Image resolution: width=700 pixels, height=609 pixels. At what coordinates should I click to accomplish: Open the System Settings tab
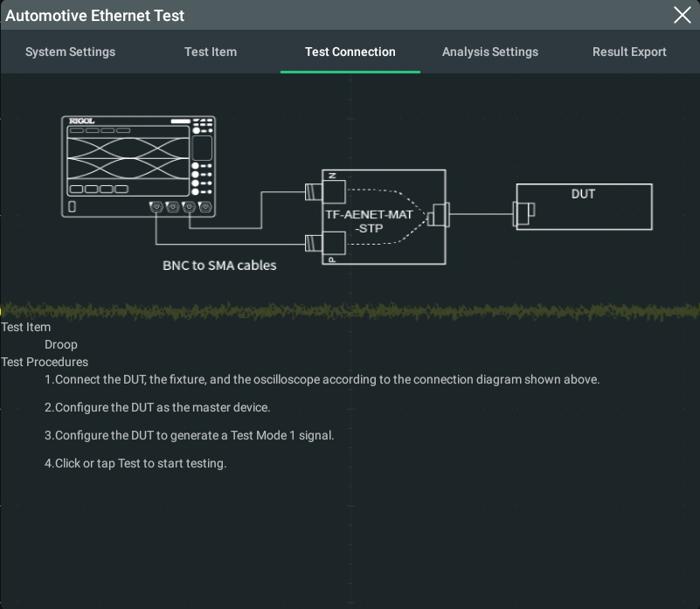coord(70,52)
